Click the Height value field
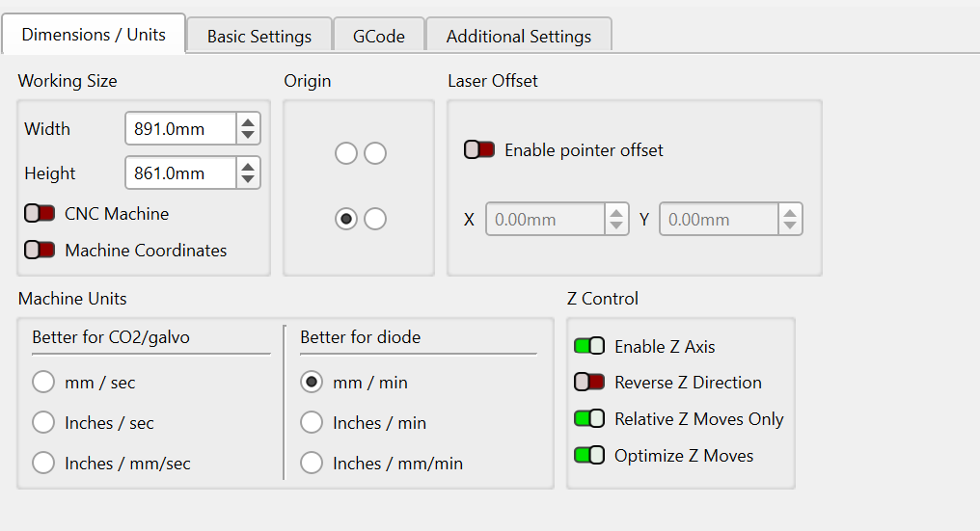This screenshot has width=980, height=531. click(x=180, y=173)
